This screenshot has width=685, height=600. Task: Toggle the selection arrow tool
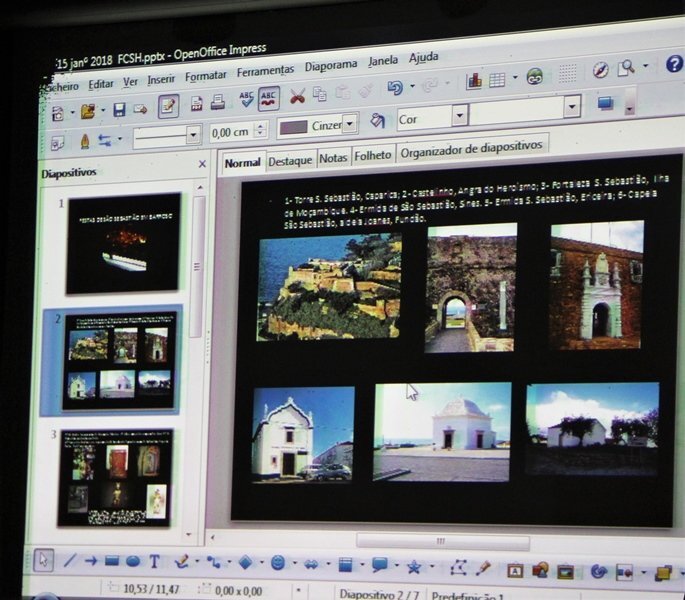point(44,560)
